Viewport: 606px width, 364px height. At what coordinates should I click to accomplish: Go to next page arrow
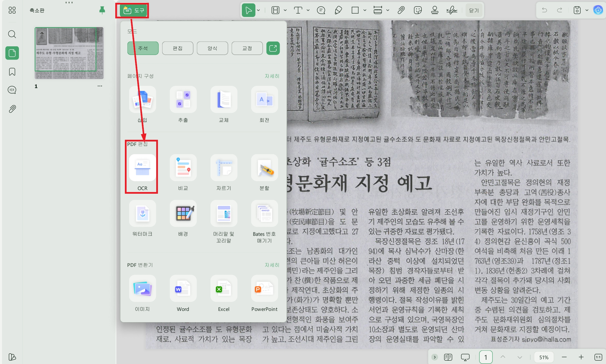point(520,357)
